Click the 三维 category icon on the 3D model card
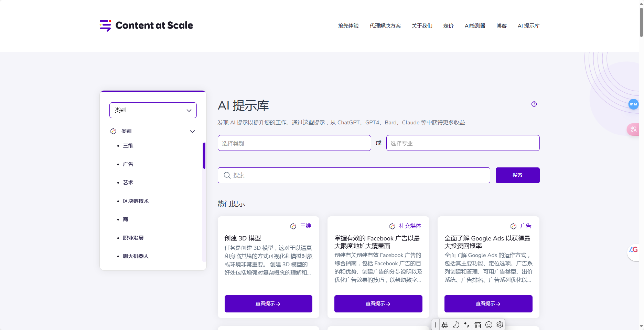 click(293, 226)
